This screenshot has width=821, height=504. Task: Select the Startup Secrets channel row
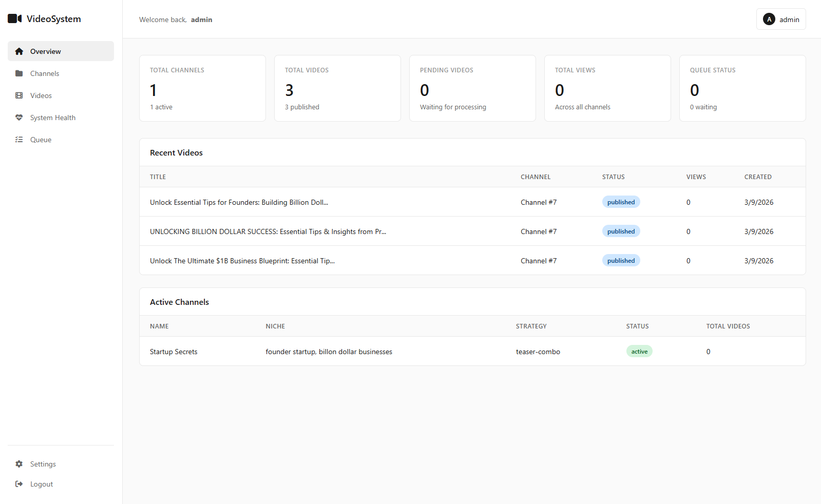pos(174,352)
